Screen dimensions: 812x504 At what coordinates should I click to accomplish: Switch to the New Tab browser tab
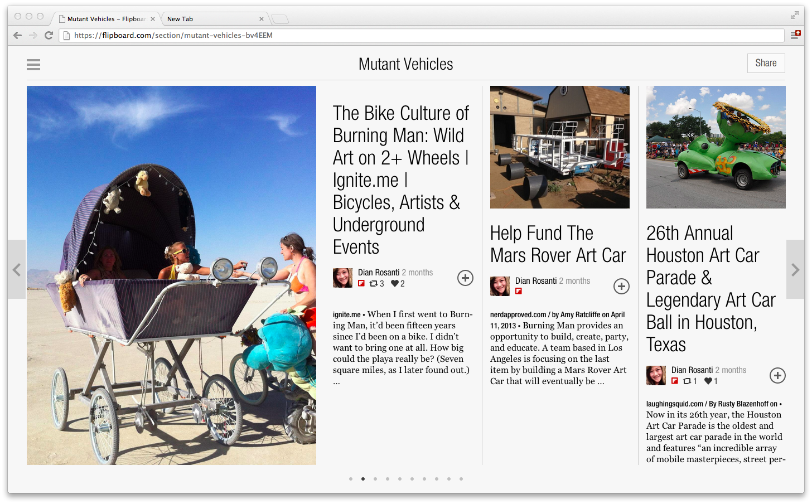point(215,19)
